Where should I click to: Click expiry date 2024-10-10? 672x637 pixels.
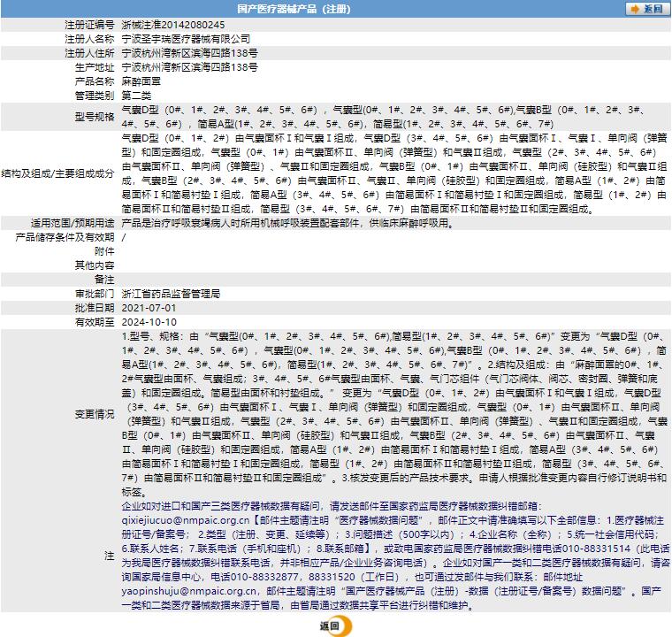point(149,322)
